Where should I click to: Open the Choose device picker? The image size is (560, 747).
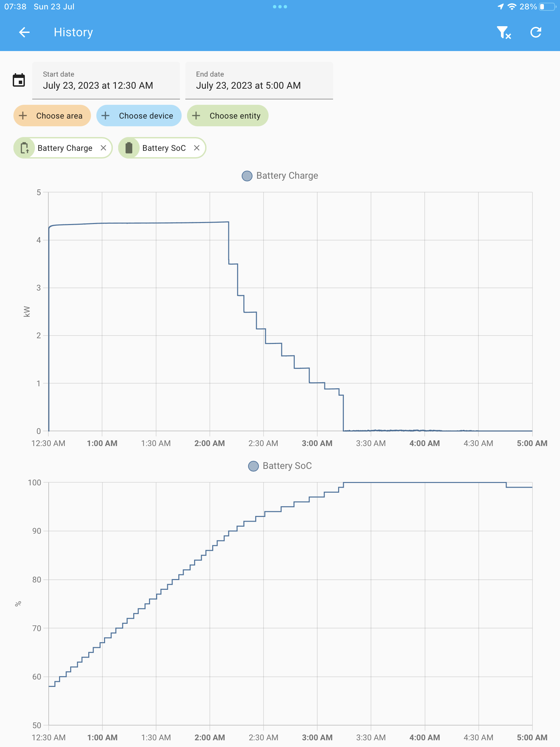click(x=139, y=116)
